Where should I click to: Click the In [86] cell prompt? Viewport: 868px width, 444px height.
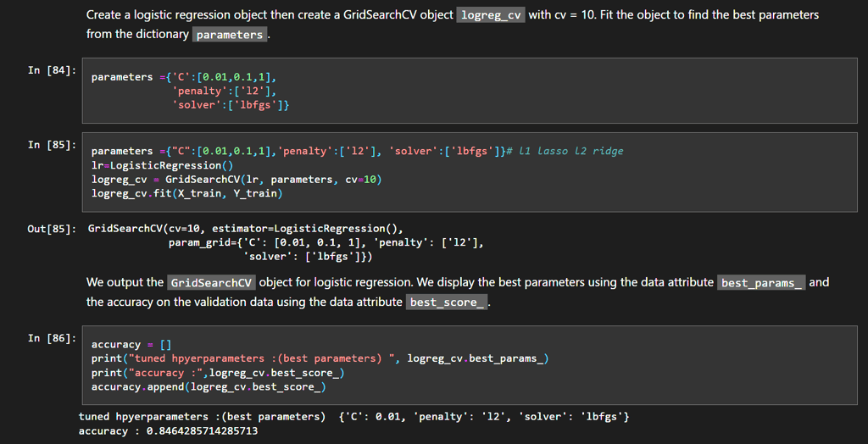tap(52, 338)
